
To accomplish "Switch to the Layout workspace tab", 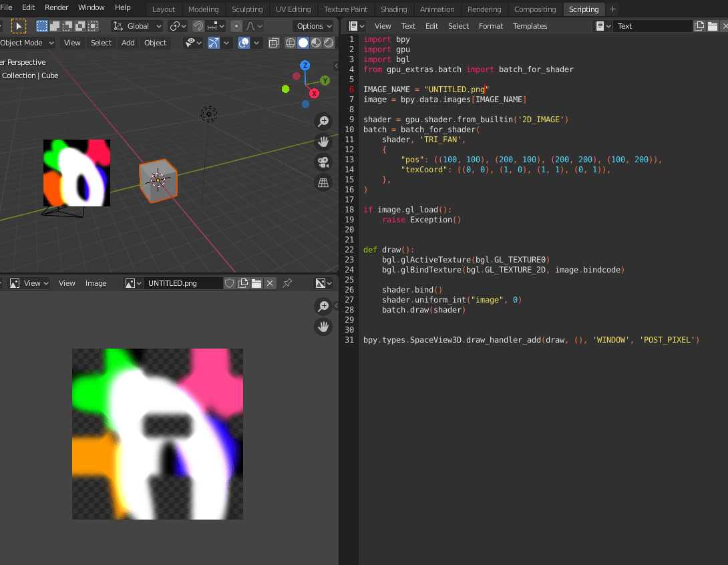I will [x=164, y=9].
